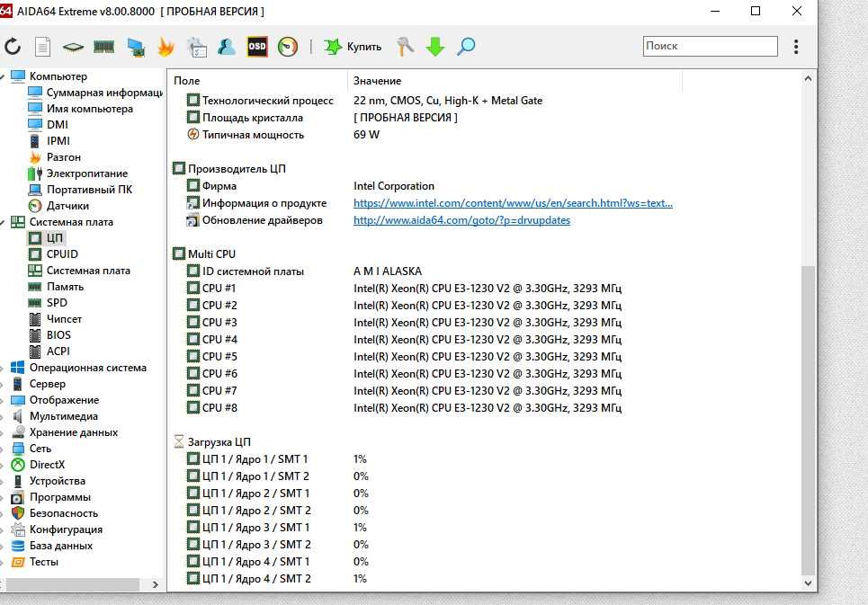Viewport: 868px width, 605px height.
Task: Expand the База данных node
Action: 2,546
